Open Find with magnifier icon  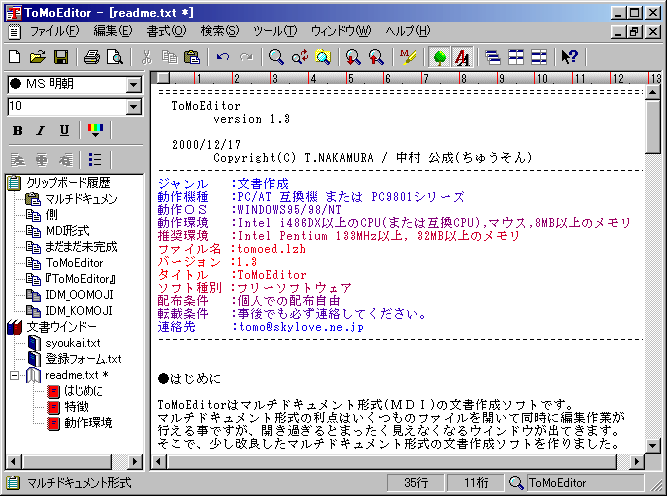pos(276,57)
